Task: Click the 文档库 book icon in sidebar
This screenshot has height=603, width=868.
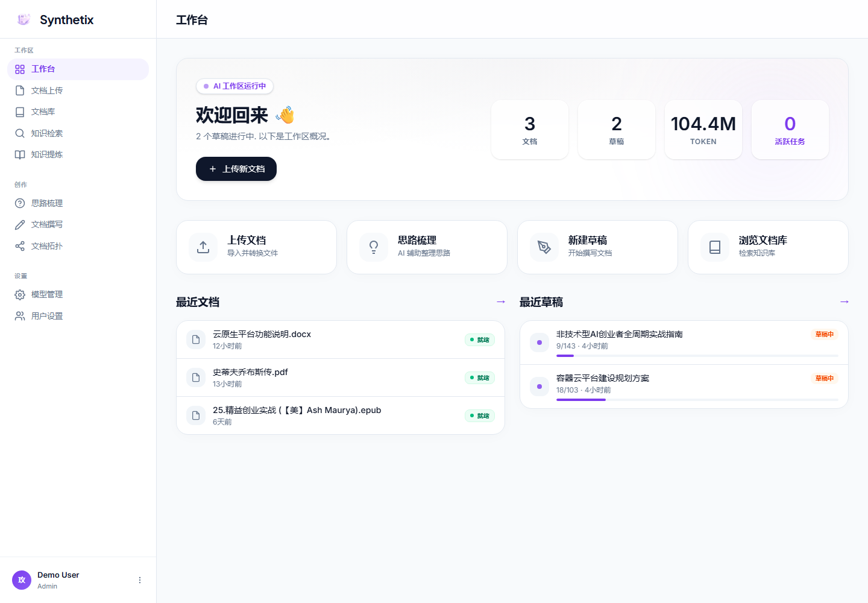Action: [20, 112]
